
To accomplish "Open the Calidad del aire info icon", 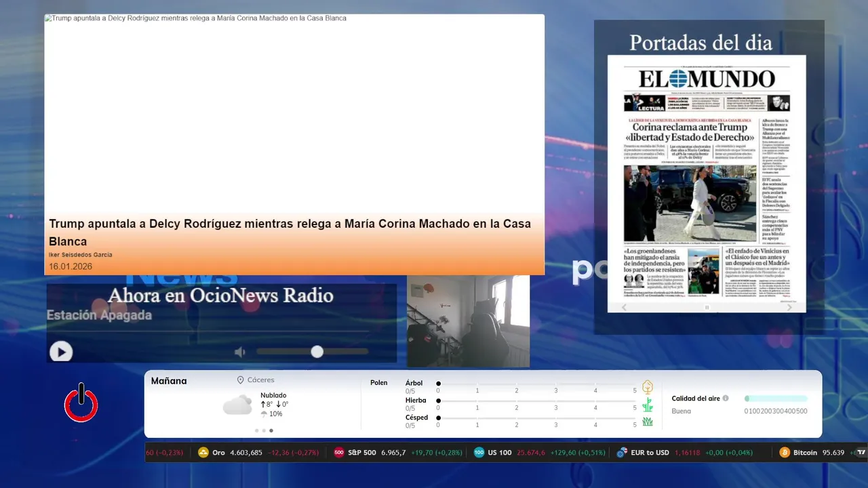I will point(726,399).
